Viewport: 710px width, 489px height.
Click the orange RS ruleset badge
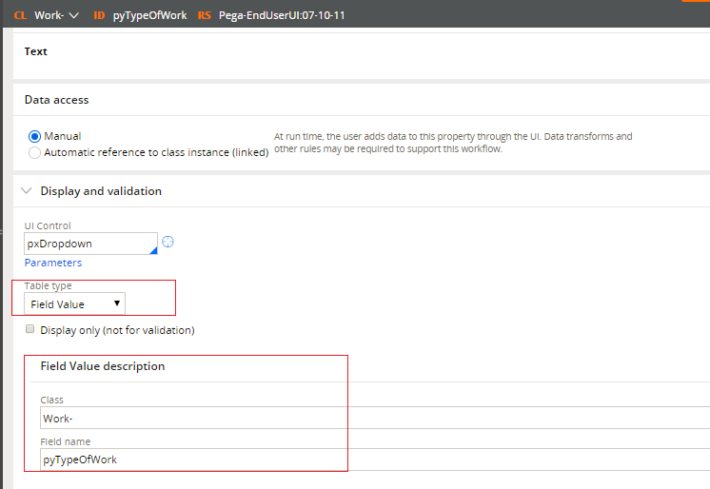(204, 15)
